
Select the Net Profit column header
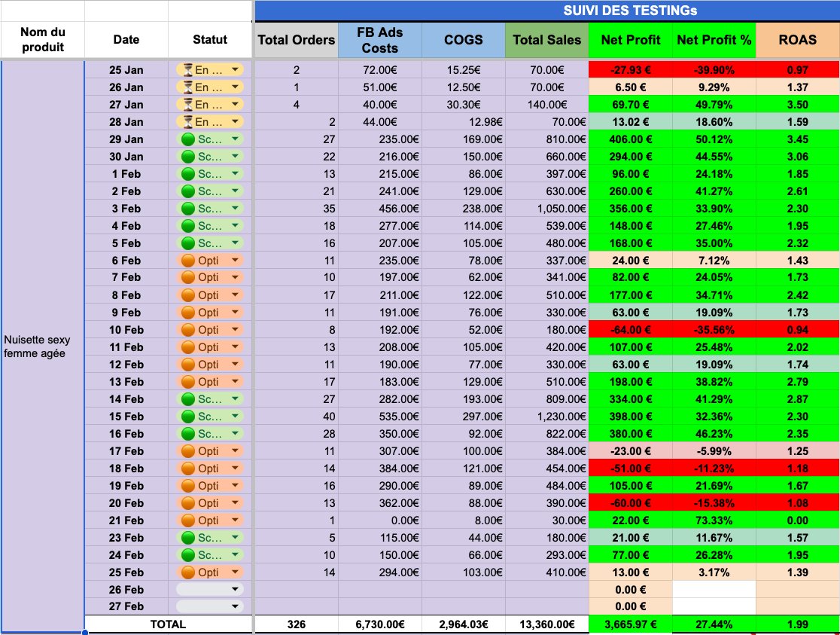click(631, 40)
